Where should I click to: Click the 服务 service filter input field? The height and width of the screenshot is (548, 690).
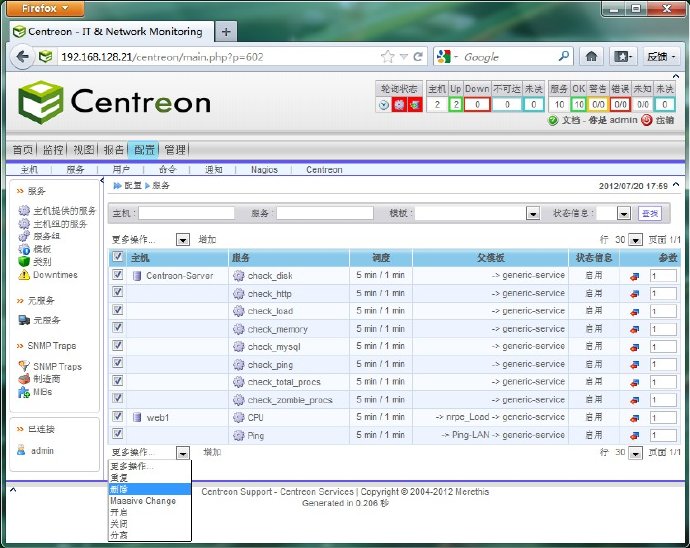pos(325,213)
